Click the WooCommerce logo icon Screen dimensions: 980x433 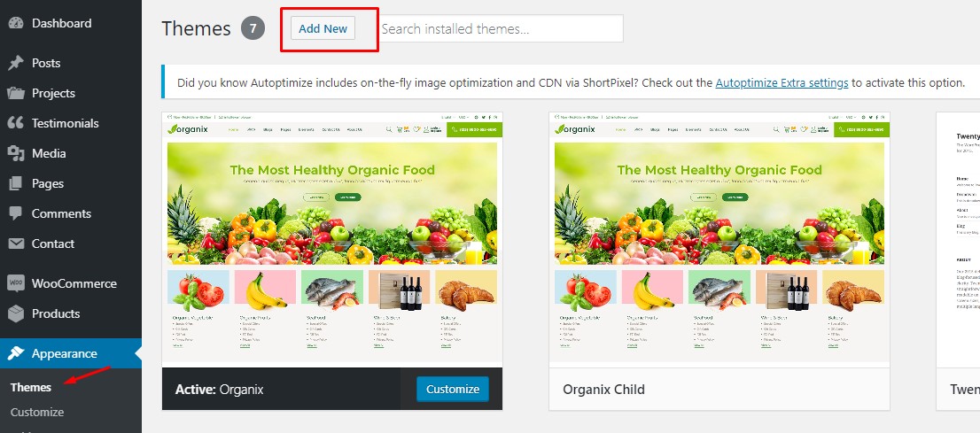point(16,283)
